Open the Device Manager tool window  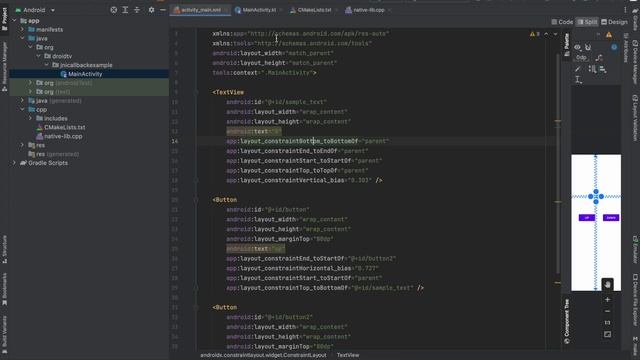tap(635, 62)
